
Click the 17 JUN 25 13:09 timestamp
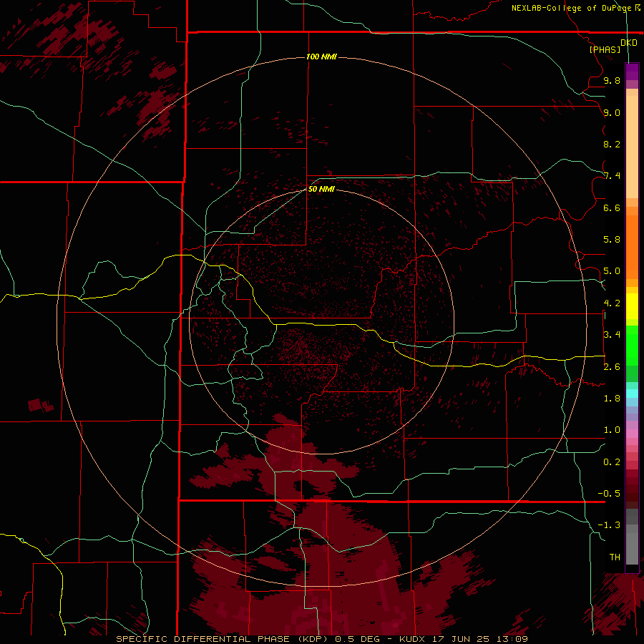pos(479,639)
